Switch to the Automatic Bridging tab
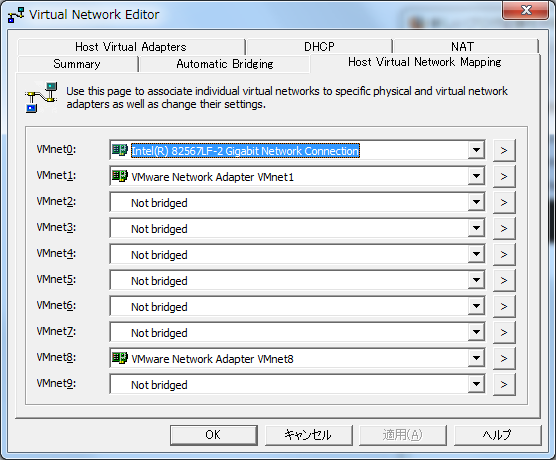 coord(225,64)
